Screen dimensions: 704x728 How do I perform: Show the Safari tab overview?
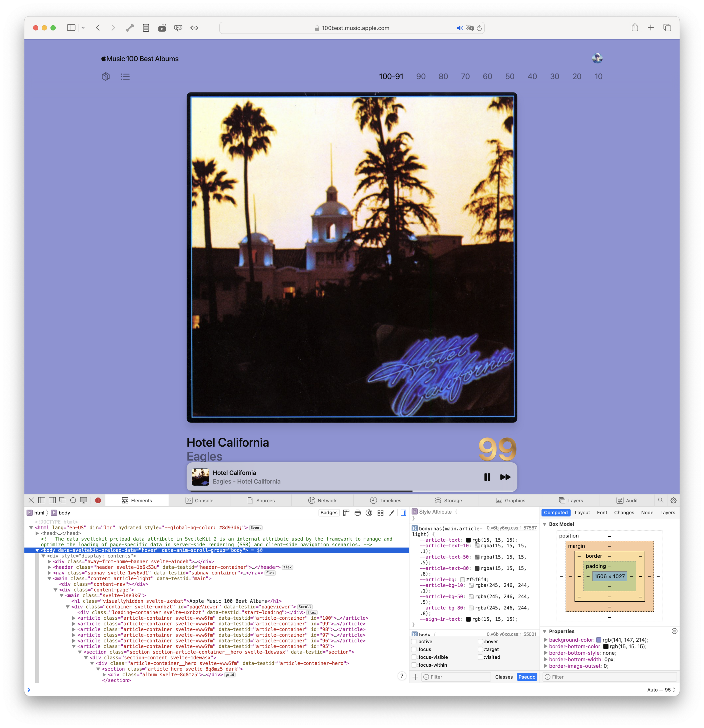(667, 28)
